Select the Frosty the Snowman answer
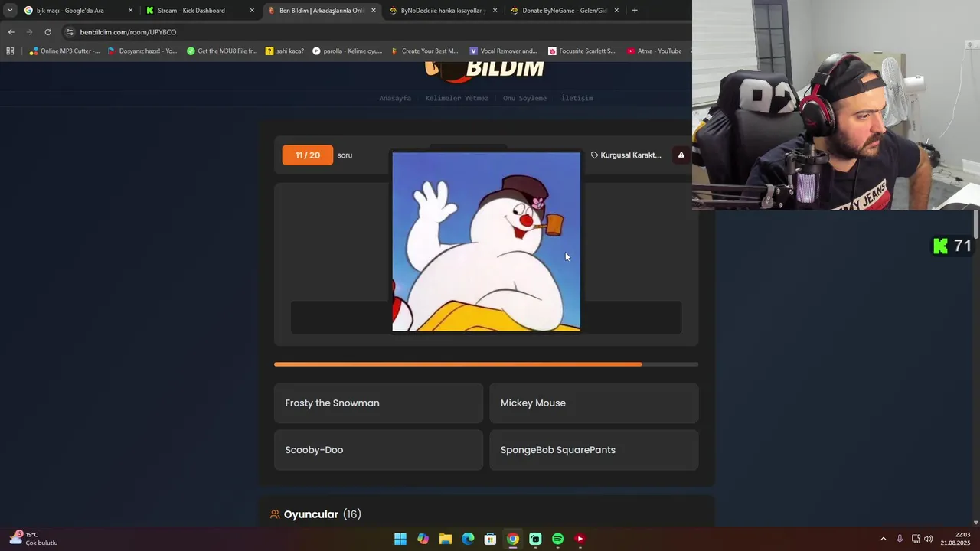This screenshot has height=551, width=980. 378,403
